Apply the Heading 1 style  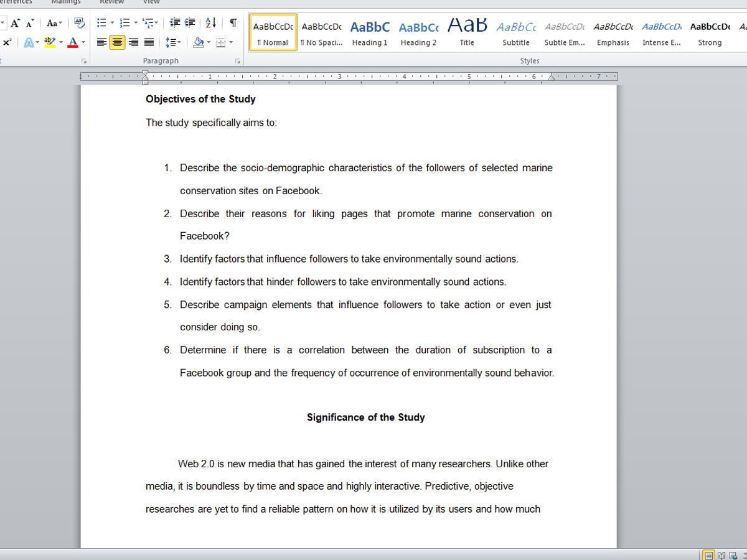(370, 32)
